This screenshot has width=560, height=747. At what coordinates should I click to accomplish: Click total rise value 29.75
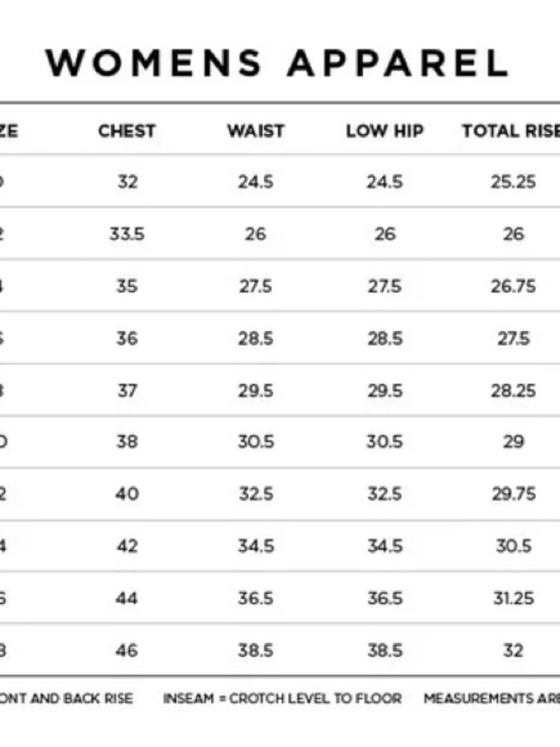point(514,494)
